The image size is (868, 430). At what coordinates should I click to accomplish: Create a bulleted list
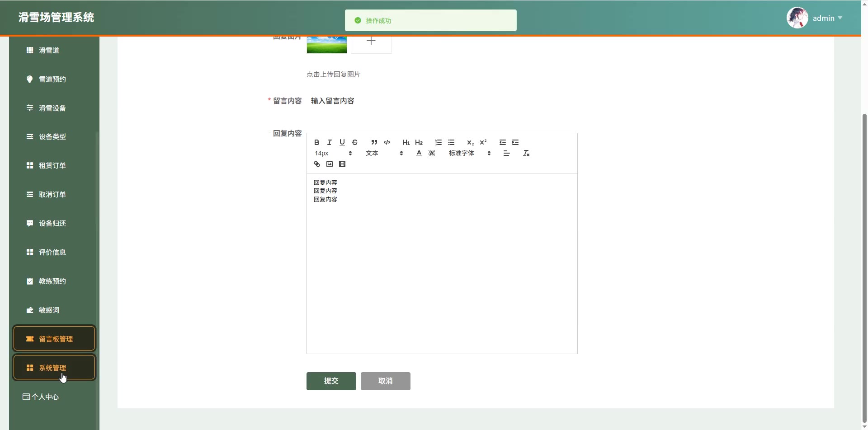click(x=451, y=142)
